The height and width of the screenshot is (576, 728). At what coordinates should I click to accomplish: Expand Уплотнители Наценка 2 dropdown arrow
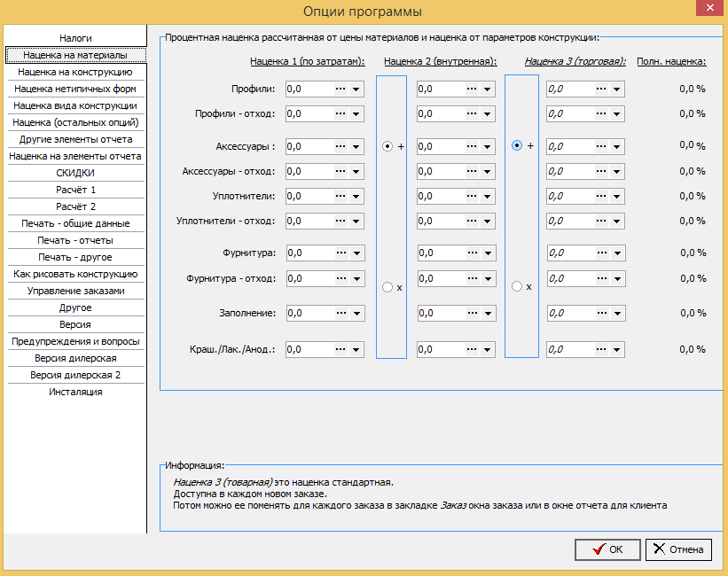(487, 196)
